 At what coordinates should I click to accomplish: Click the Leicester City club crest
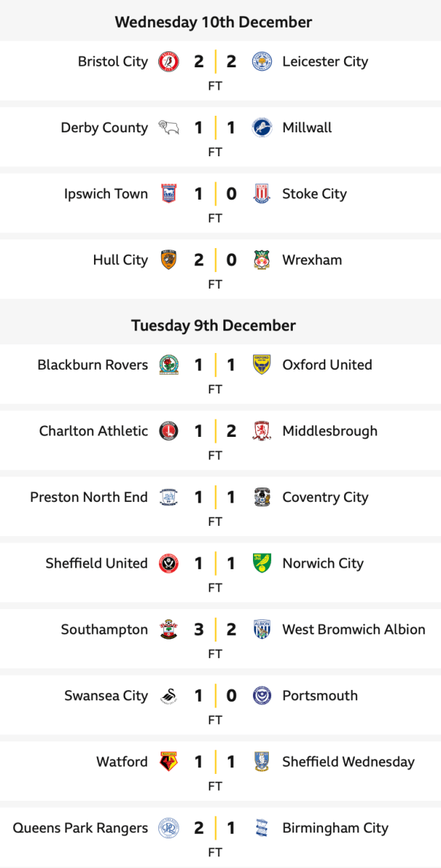tap(261, 61)
